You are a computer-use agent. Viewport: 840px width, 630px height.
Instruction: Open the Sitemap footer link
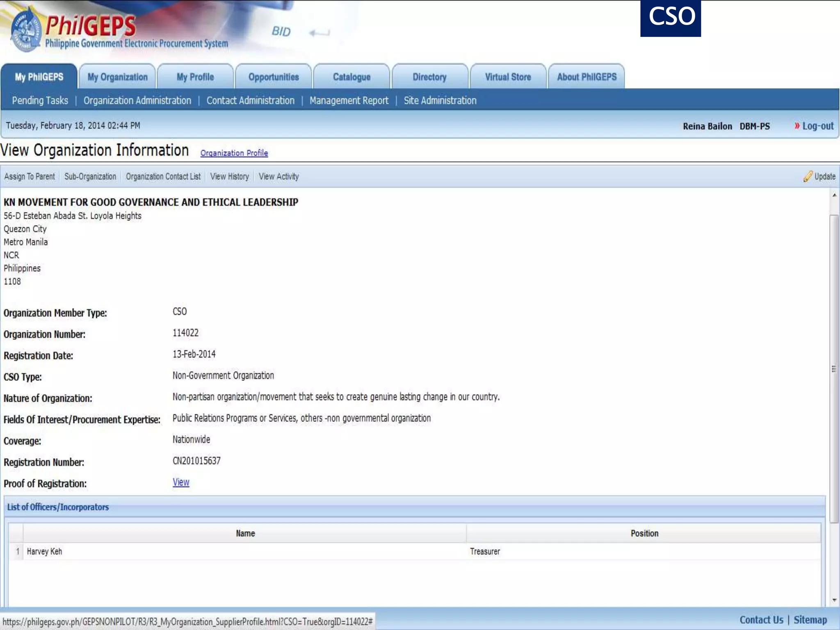point(810,620)
